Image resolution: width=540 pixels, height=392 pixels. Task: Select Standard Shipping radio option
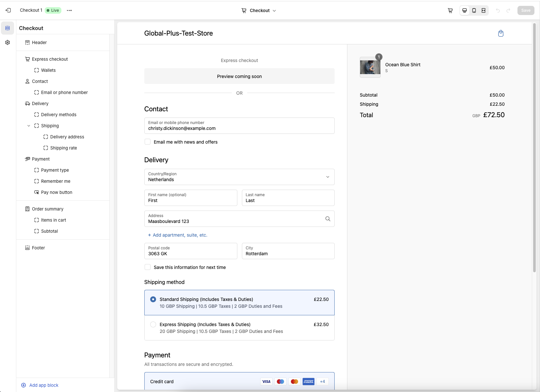153,299
